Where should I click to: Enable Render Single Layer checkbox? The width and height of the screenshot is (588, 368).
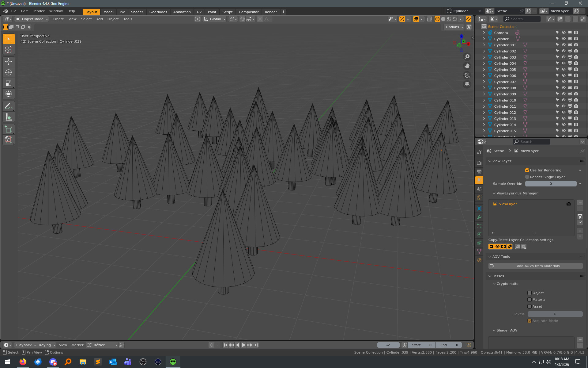point(527,177)
